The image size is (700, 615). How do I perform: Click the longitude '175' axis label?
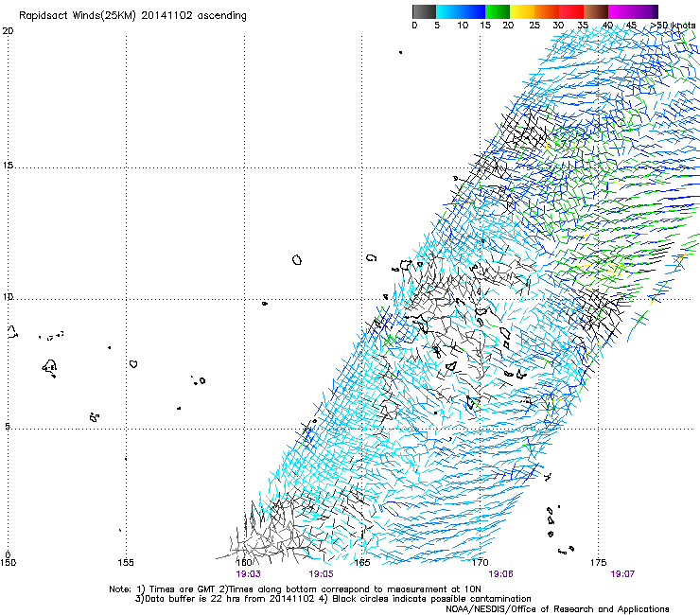pos(598,562)
